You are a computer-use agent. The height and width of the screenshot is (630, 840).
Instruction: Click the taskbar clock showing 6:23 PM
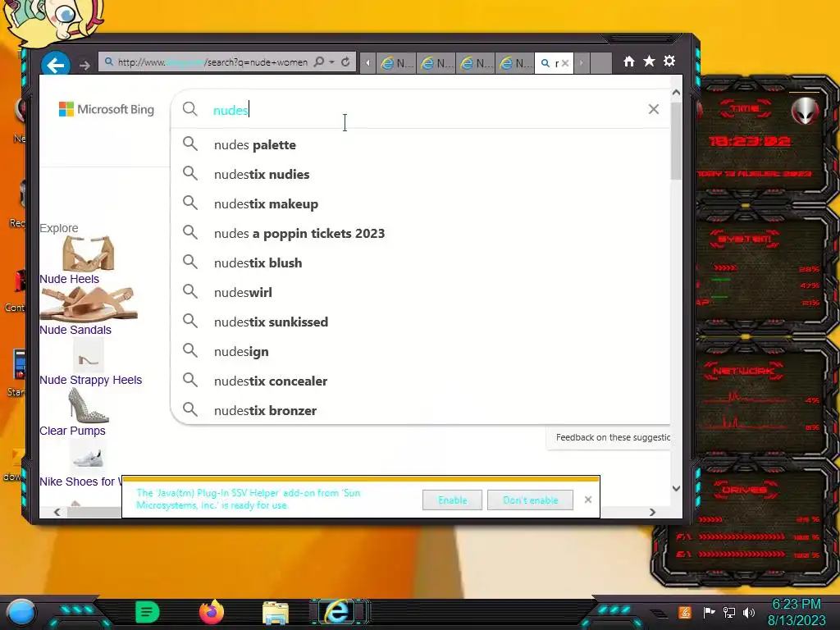(797, 612)
